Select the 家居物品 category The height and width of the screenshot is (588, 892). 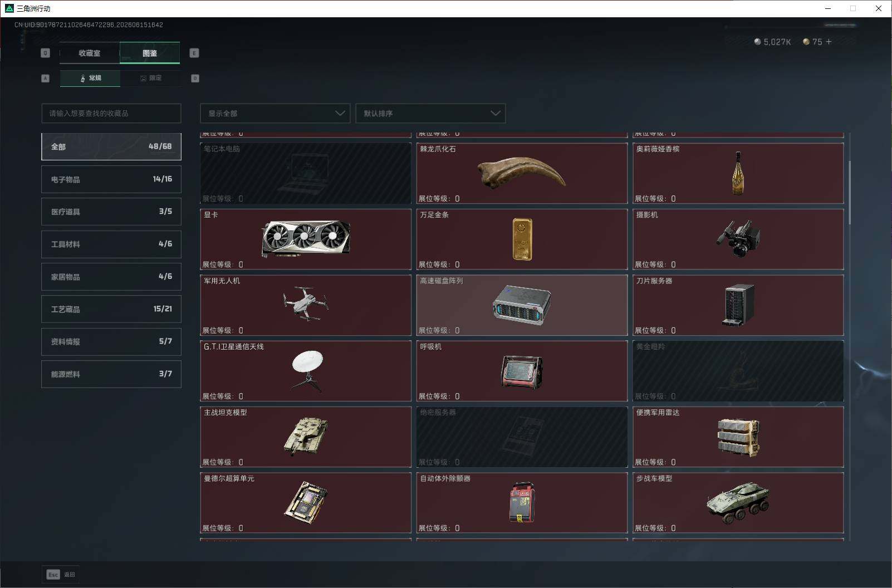(x=111, y=277)
